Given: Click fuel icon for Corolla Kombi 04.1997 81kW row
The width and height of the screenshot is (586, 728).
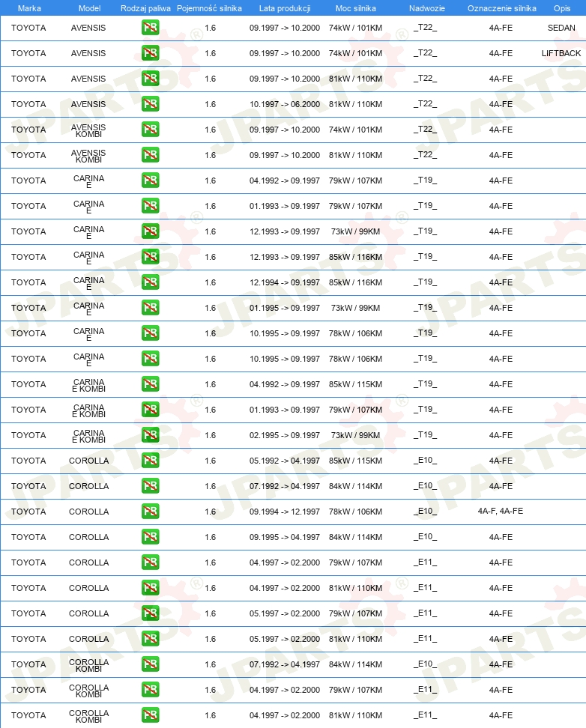Looking at the screenshot, I should (x=150, y=715).
